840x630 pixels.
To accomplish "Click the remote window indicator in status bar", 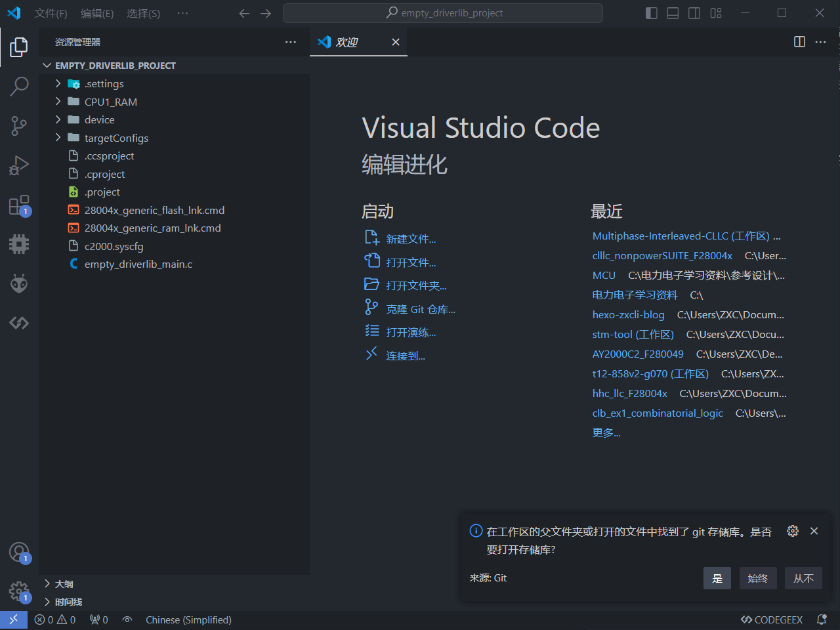I will (x=13, y=619).
